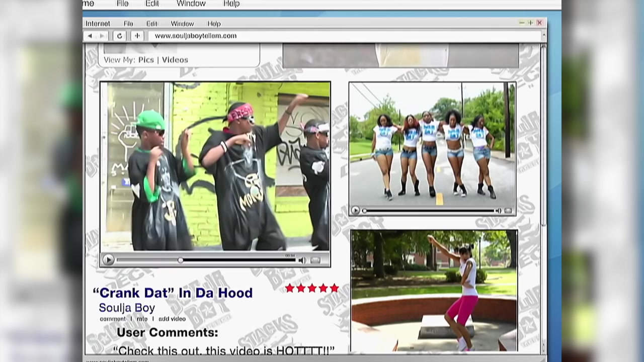Expand the main video with its fullscreen icon
The height and width of the screenshot is (362, 644).
click(x=315, y=260)
